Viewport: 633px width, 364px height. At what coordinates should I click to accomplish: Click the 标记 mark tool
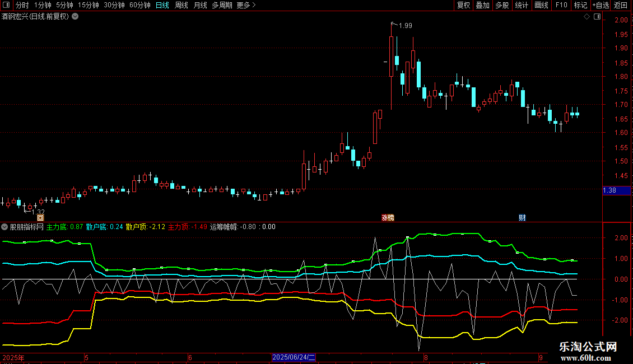point(580,5)
